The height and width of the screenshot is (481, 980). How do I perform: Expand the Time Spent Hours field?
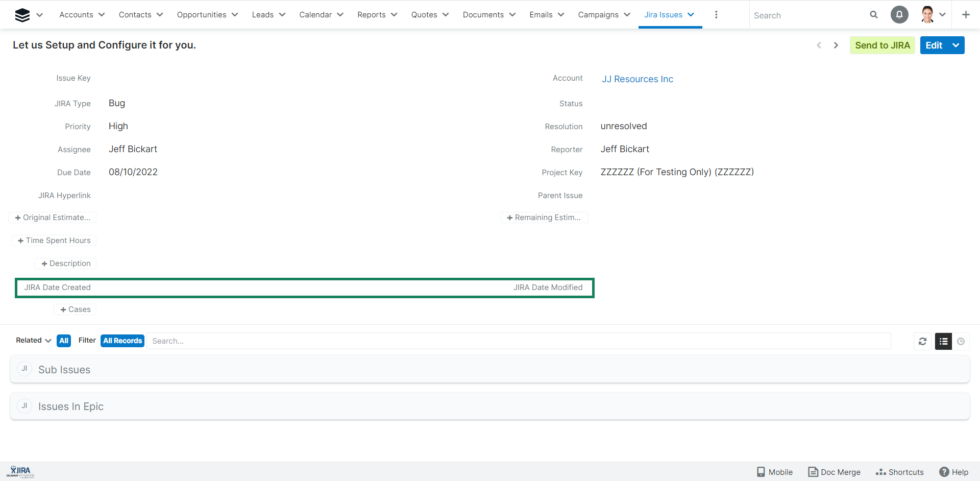pos(54,240)
